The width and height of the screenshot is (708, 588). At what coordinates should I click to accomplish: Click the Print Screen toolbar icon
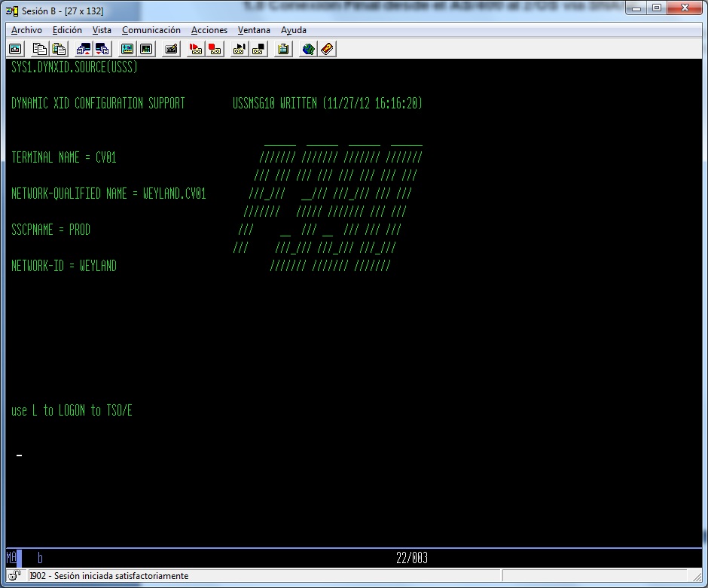pyautogui.click(x=15, y=49)
